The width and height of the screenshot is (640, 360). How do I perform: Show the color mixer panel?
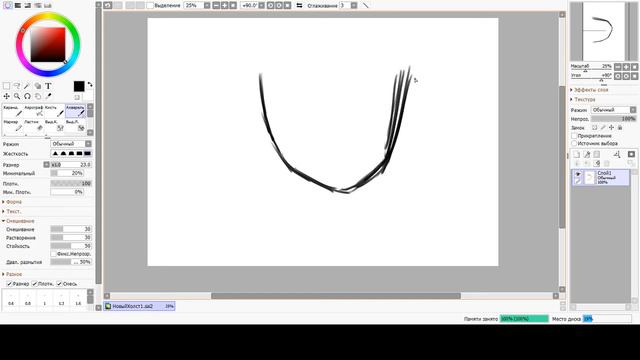point(38,5)
